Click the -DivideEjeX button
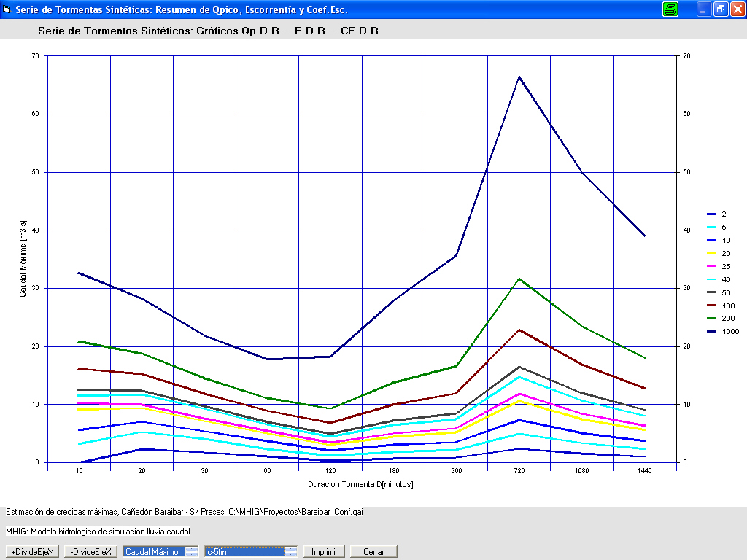The image size is (747, 560). (x=90, y=551)
